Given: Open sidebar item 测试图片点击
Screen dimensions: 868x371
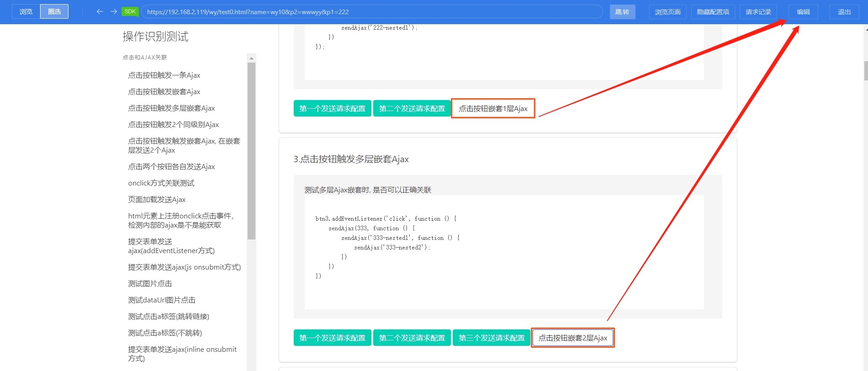Looking at the screenshot, I should (x=150, y=284).
